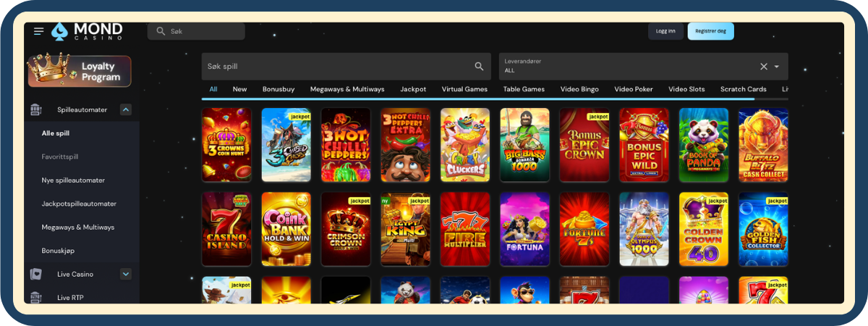The height and width of the screenshot is (326, 868).
Task: Open the Crimson Crown game
Action: (x=346, y=229)
